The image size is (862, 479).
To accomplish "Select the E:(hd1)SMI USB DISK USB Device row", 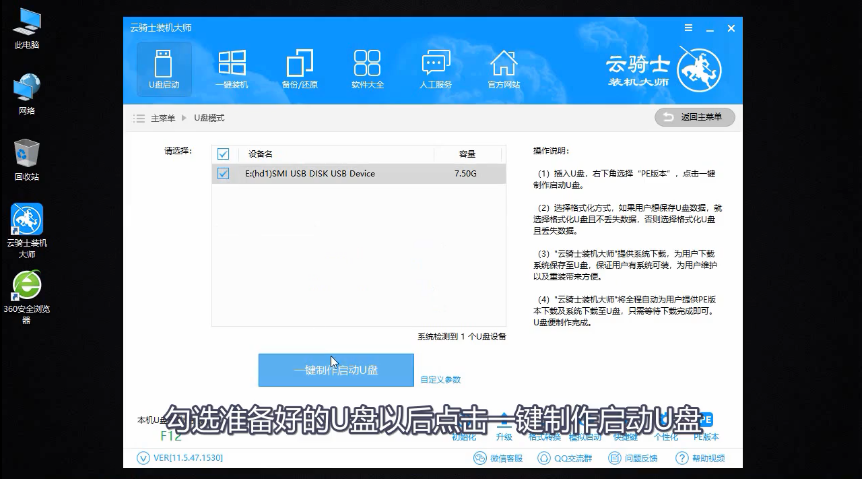I will [358, 173].
